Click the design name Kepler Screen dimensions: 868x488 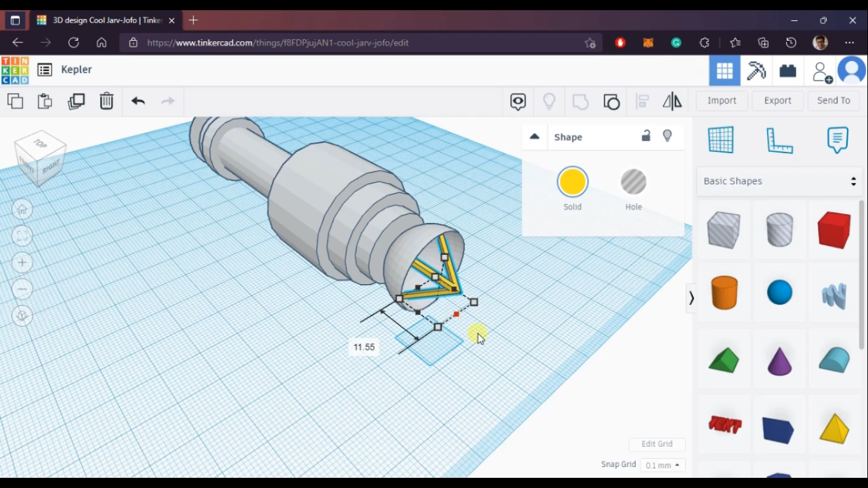76,69
